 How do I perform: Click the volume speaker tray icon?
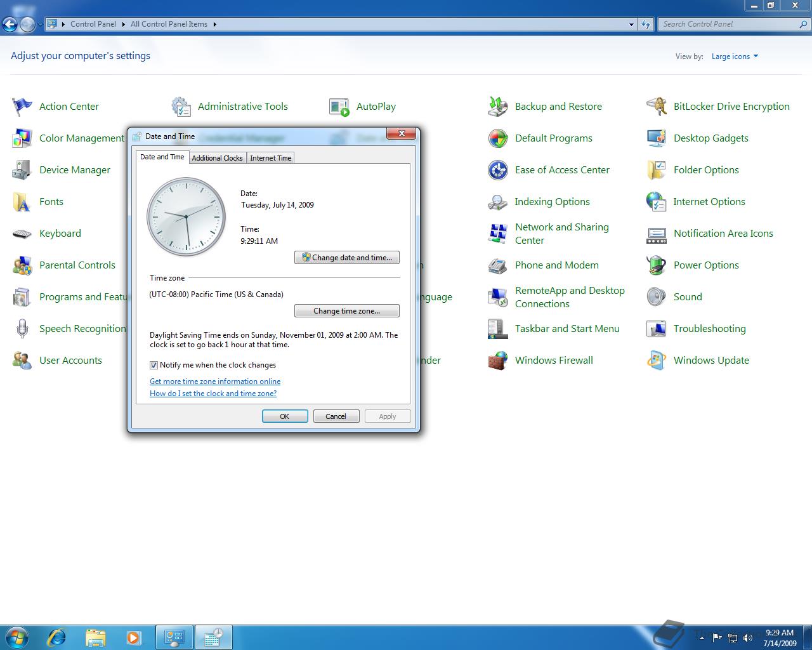pyautogui.click(x=748, y=638)
